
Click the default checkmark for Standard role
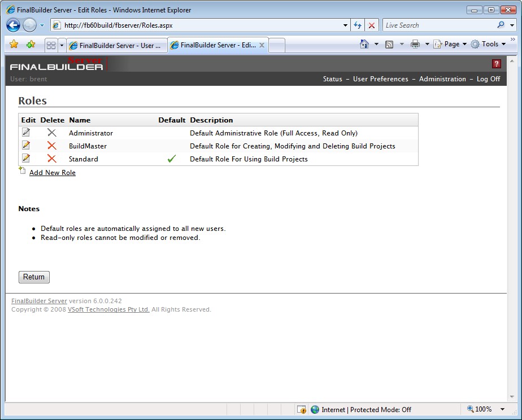pos(171,159)
